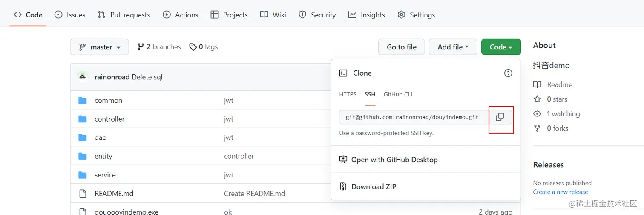Open the entity folder name
Viewport: 644px width, 215px height.
pyautogui.click(x=103, y=156)
